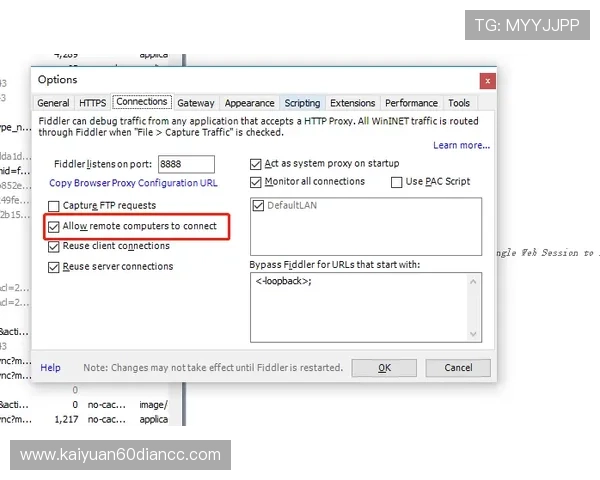Enable Capture FTP requests checkbox

54,205
